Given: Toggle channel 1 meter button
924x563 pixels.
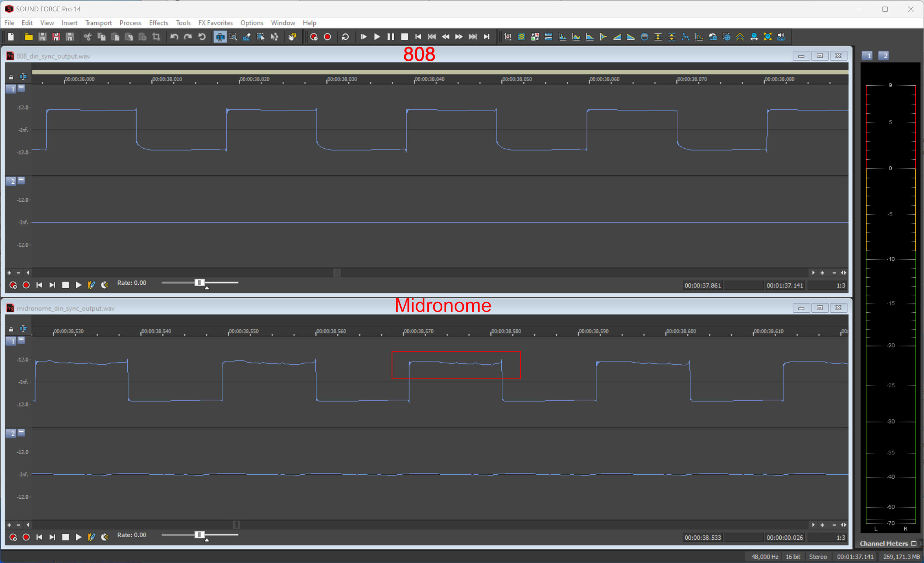Looking at the screenshot, I should pos(868,56).
